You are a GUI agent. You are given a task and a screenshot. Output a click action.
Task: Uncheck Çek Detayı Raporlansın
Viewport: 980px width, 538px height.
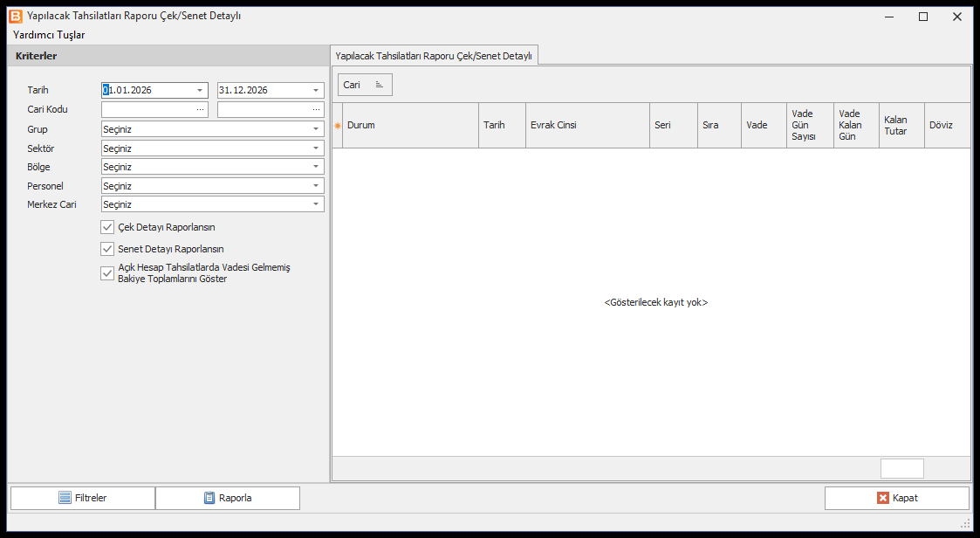coord(107,227)
